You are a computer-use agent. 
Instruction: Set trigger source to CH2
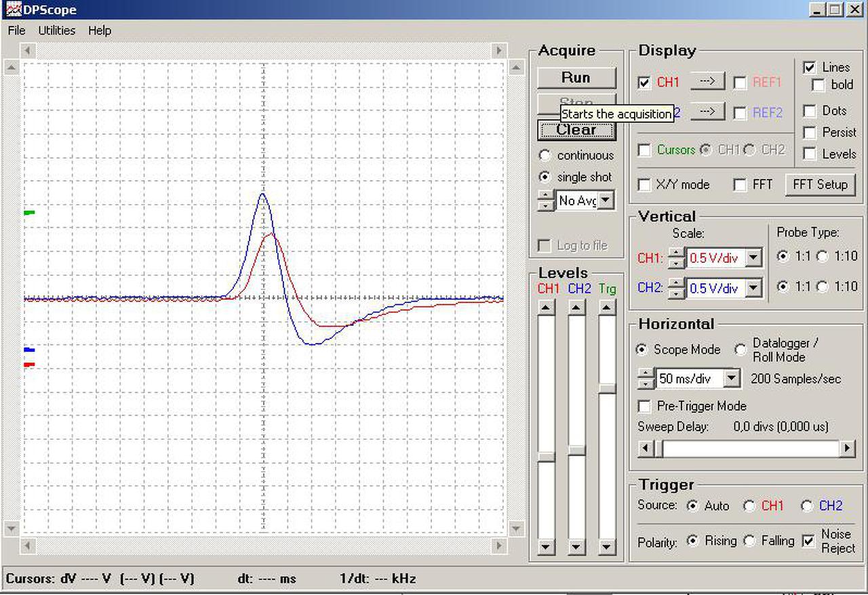coord(807,506)
